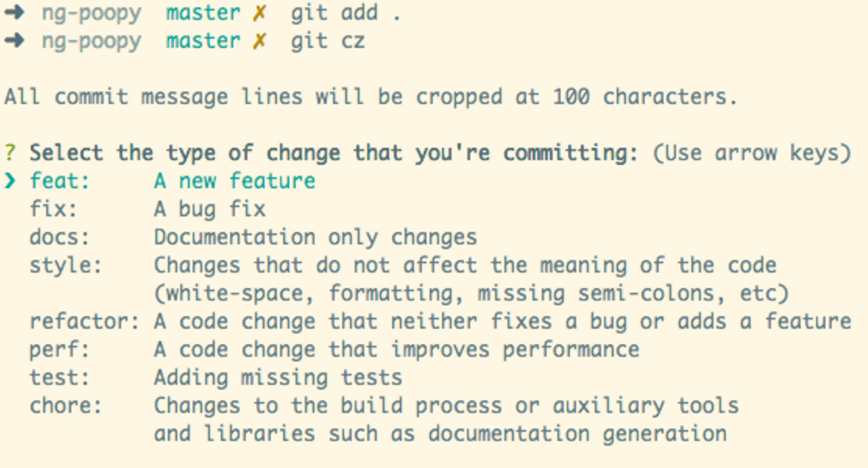Click the orange X marker on the git add line
868x468 pixels.
click(259, 13)
